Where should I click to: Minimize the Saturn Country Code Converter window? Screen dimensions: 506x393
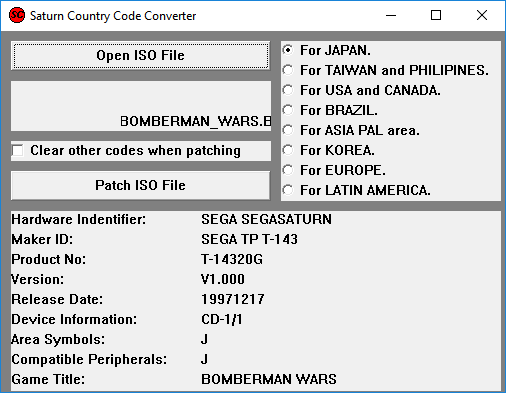tap(391, 15)
